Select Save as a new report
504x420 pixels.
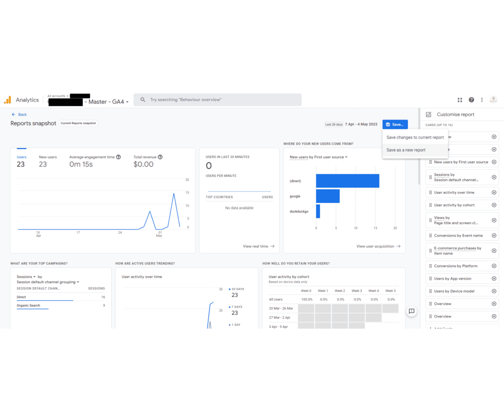pos(406,149)
